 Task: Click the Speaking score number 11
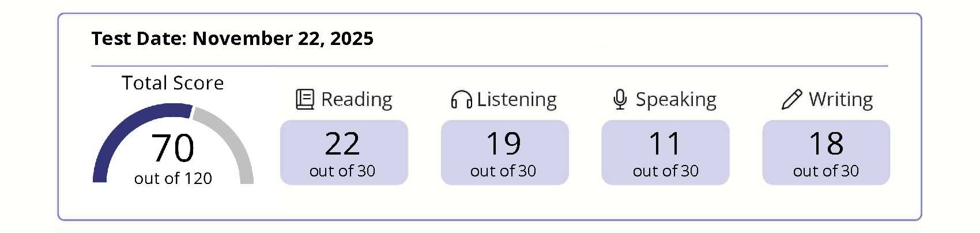pyautogui.click(x=665, y=144)
